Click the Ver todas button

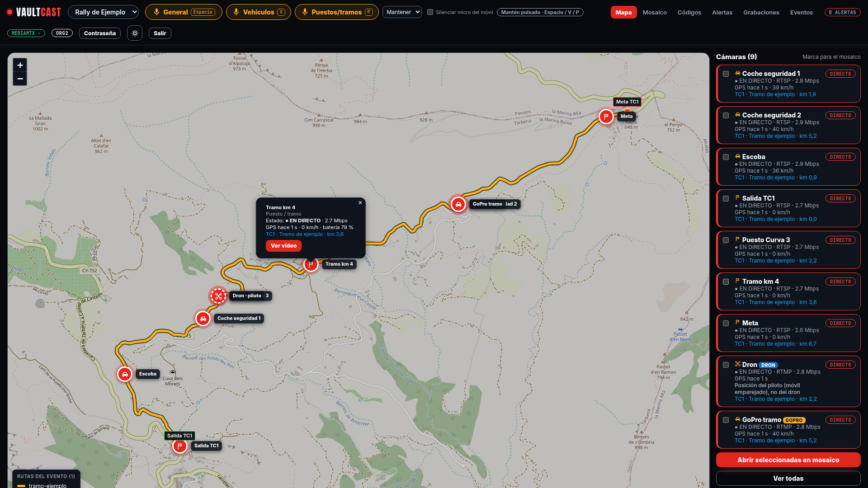(x=788, y=479)
